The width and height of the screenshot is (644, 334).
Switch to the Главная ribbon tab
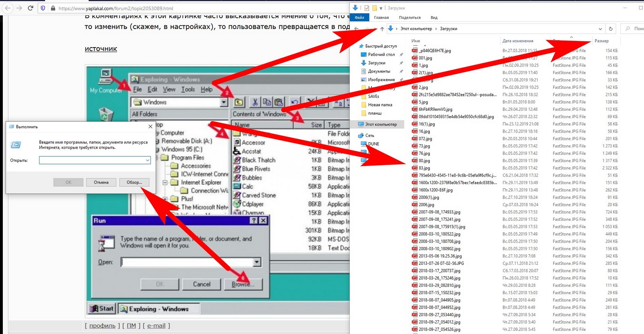(381, 17)
